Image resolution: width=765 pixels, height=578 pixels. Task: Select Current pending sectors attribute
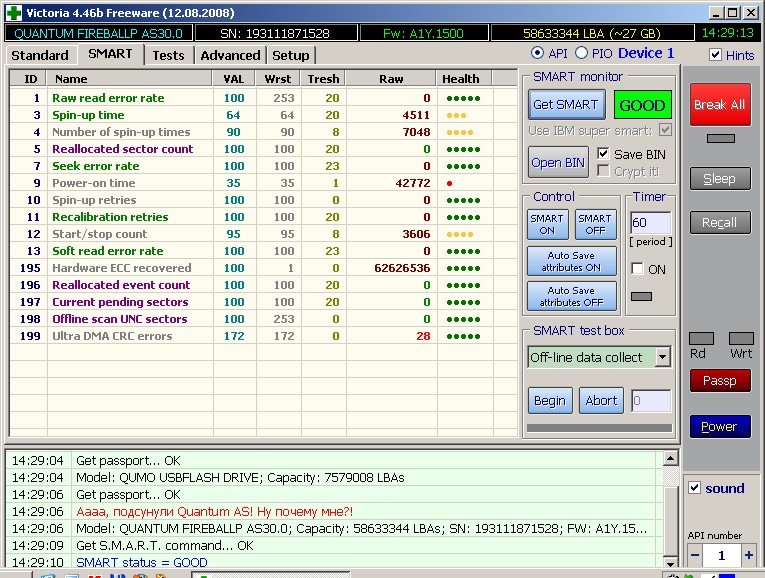click(x=263, y=302)
